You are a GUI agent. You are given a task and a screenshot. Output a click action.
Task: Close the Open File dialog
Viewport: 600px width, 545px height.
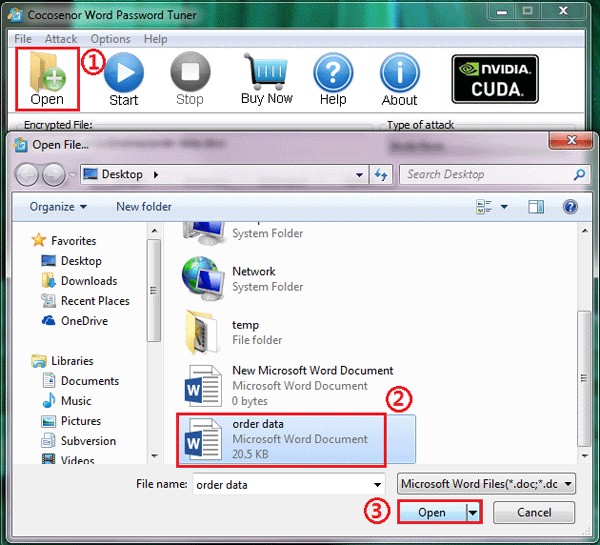tap(571, 140)
